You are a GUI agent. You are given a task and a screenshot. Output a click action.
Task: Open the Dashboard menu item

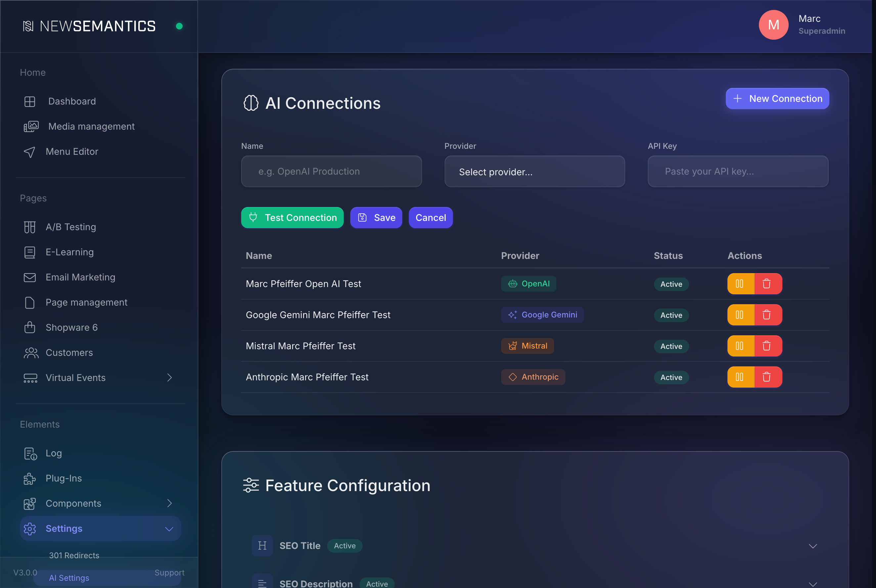point(72,102)
